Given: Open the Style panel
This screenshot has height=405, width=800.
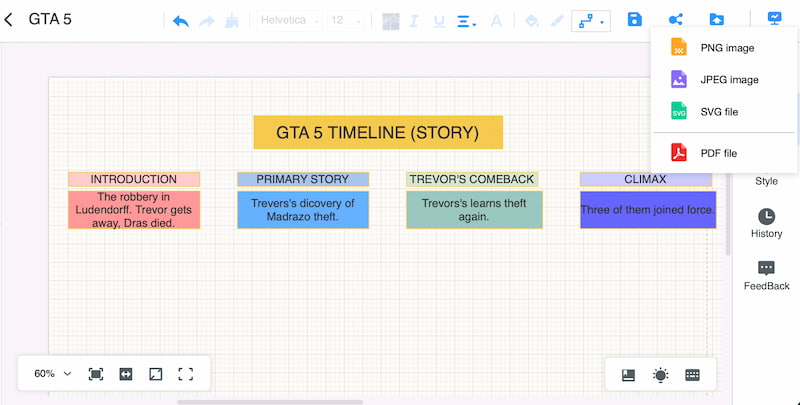Looking at the screenshot, I should tap(766, 181).
